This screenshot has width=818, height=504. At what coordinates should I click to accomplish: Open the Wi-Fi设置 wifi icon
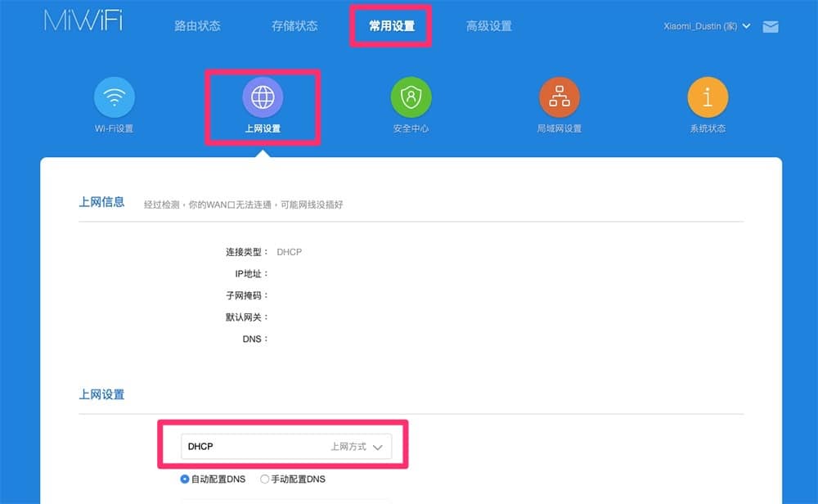coord(115,97)
